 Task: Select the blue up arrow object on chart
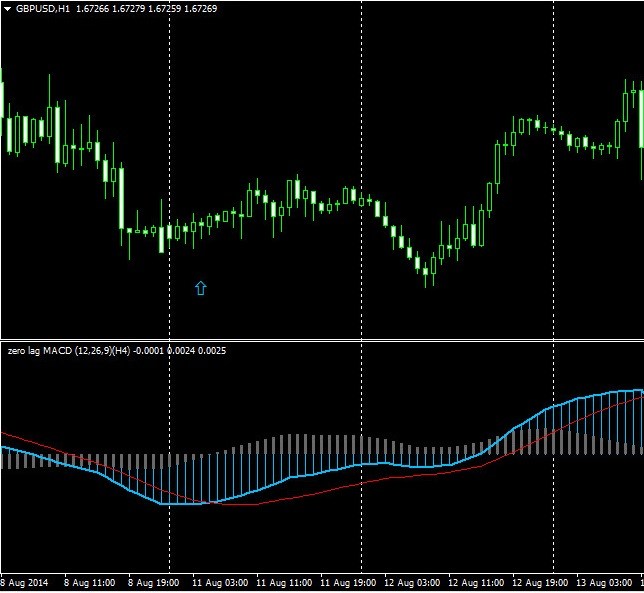point(200,288)
